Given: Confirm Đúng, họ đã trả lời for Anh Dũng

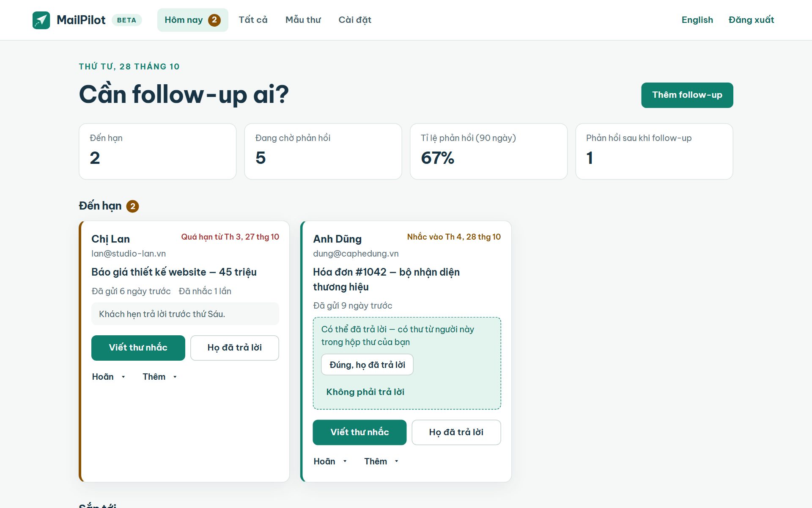Looking at the screenshot, I should tap(367, 365).
